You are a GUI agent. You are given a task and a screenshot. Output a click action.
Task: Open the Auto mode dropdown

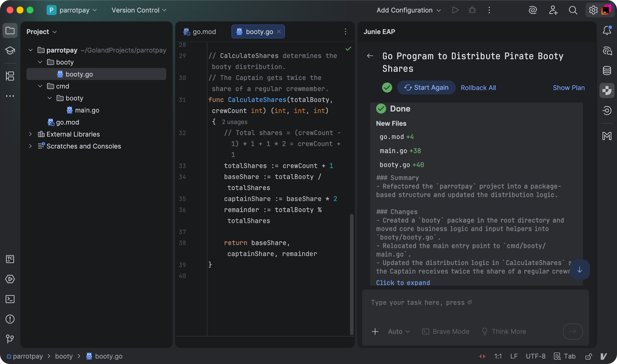(x=399, y=332)
